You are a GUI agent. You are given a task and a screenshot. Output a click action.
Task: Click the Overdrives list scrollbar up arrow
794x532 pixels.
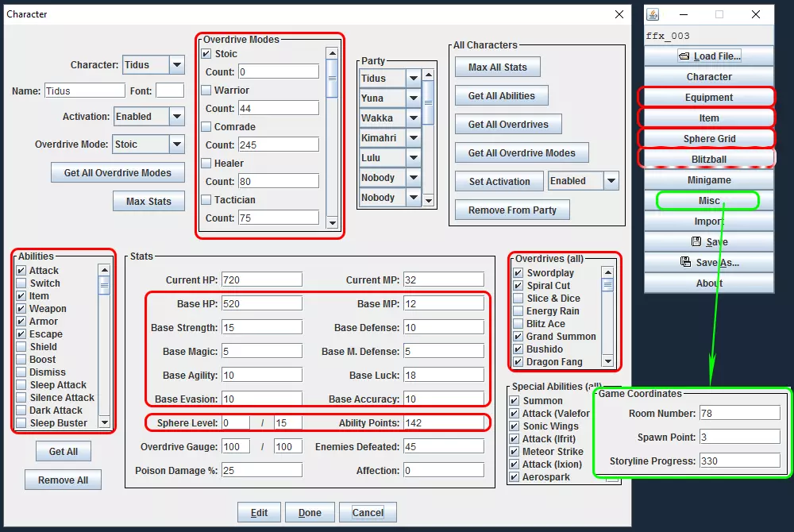607,273
